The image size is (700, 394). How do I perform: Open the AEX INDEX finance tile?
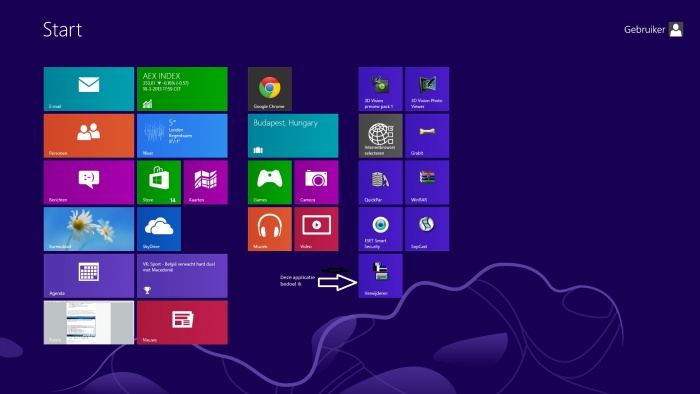[182, 89]
